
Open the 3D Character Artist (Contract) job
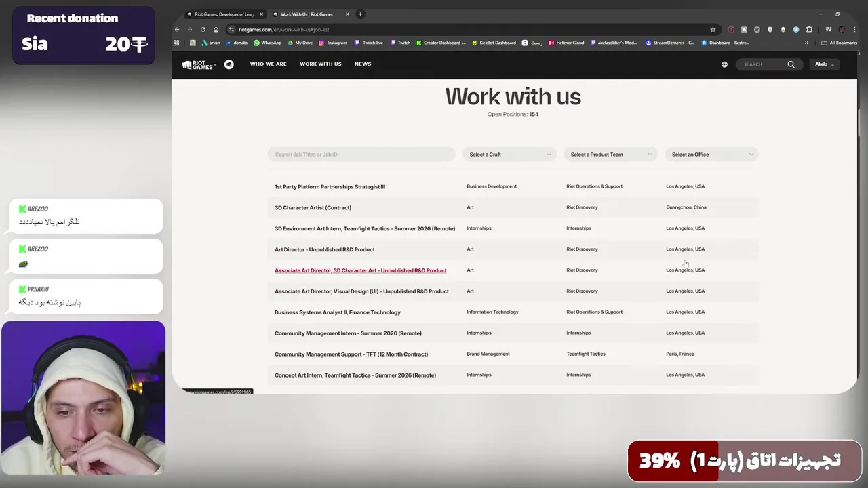[313, 207]
